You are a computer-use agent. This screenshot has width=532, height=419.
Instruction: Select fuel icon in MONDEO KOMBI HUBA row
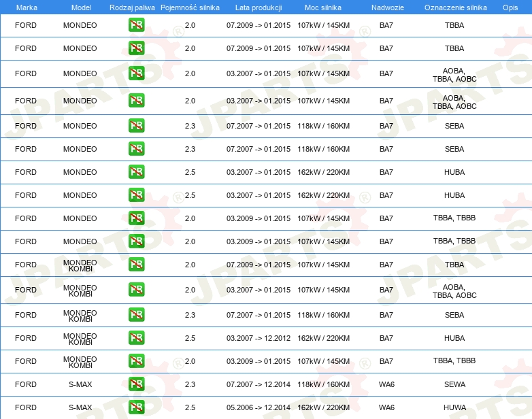[136, 338]
